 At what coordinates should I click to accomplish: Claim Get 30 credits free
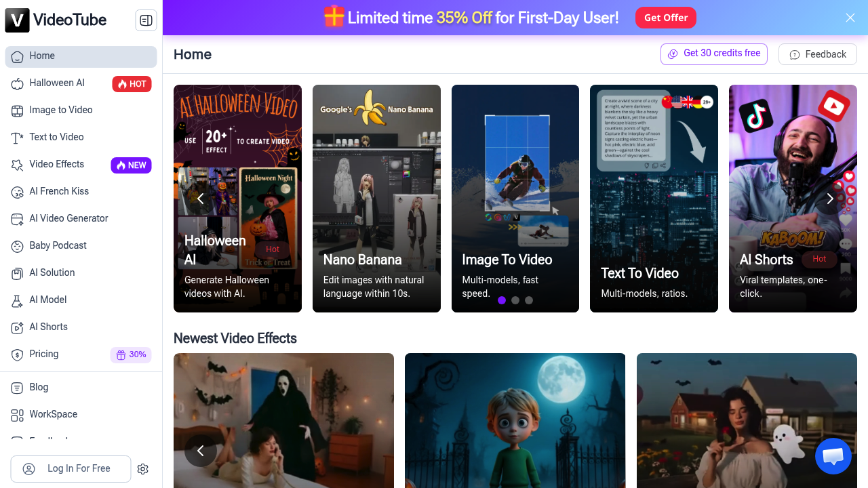click(x=713, y=54)
